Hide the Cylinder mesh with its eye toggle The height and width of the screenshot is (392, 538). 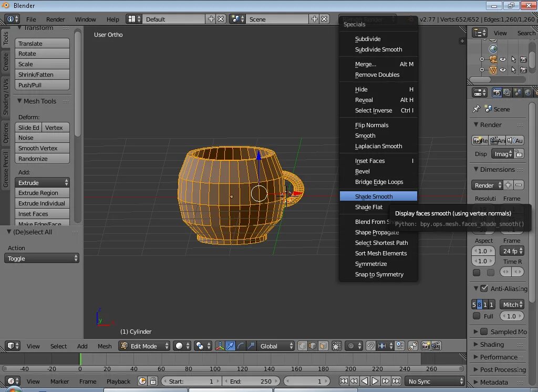(x=502, y=70)
